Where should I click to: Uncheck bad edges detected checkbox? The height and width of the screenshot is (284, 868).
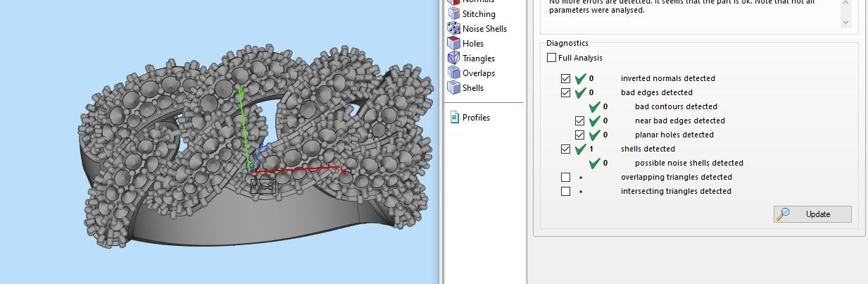coord(565,92)
